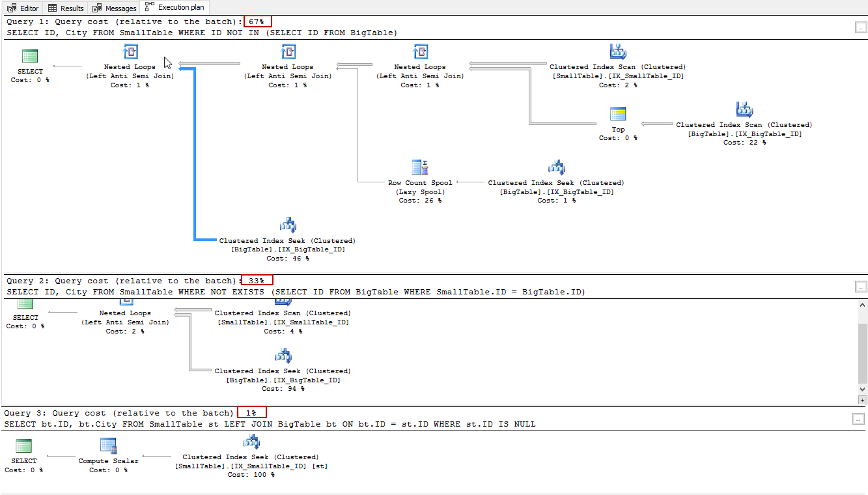This screenshot has width=868, height=495.
Task: Click the plus zoom button under Query 2 scrollbar
Action: click(x=863, y=400)
